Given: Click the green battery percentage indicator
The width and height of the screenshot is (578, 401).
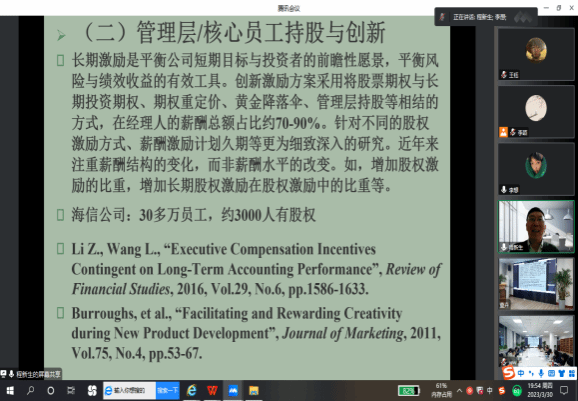Looking at the screenshot, I should click(x=409, y=391).
